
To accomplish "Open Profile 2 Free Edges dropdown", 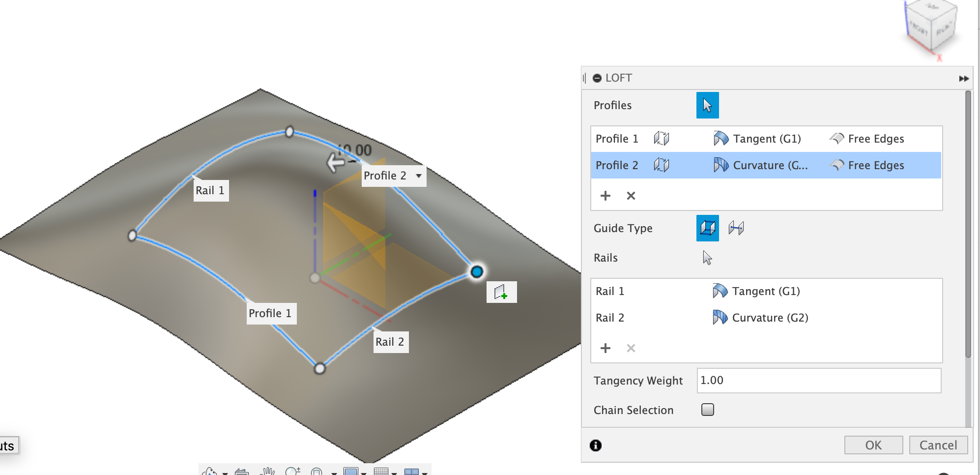I will point(866,165).
